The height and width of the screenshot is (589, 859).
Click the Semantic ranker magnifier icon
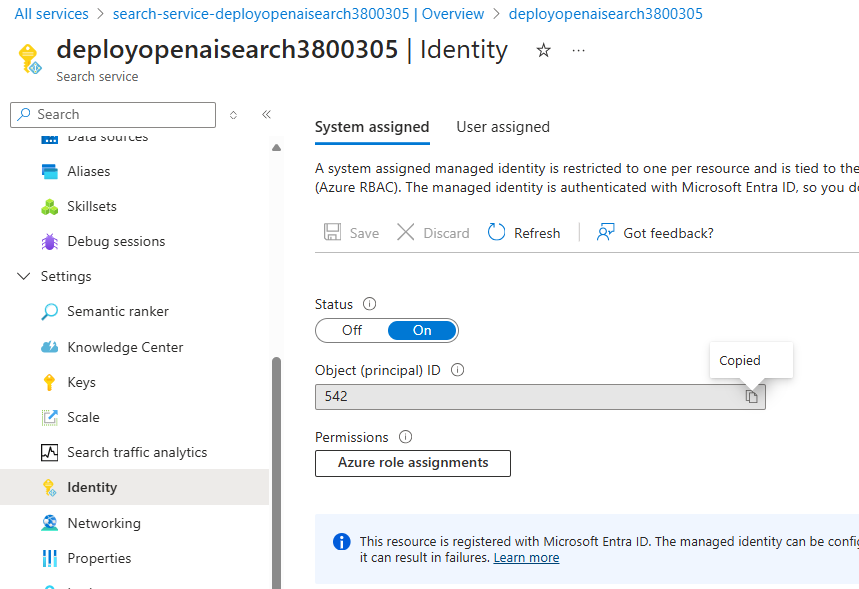click(49, 312)
